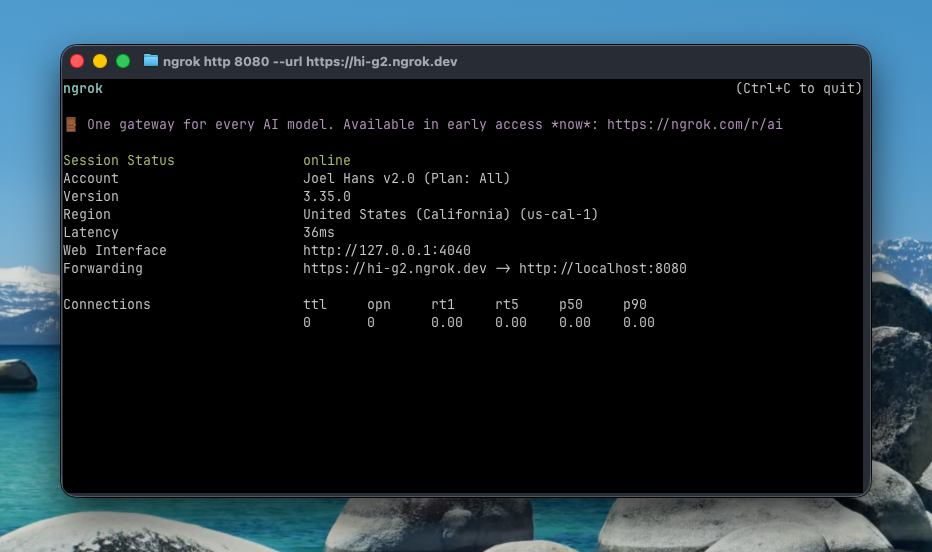
Task: Click the http://localhost:8080 destination address
Action: point(603,269)
